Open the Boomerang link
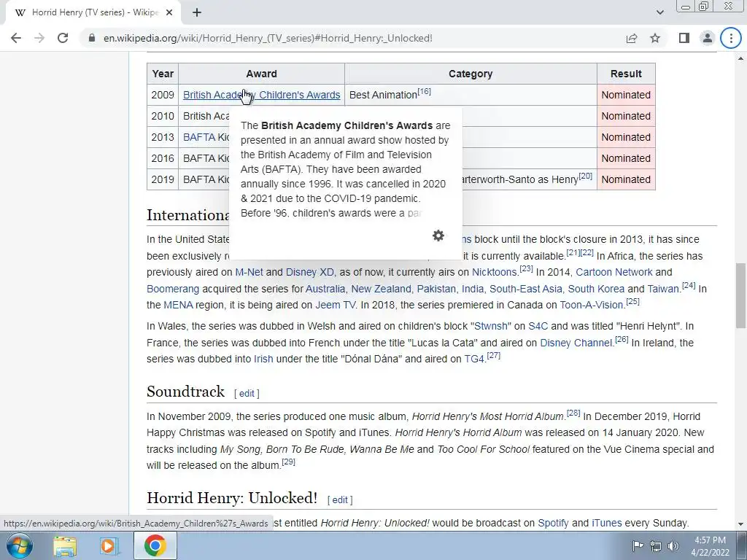Viewport: 747px width, 560px height. pos(173,289)
